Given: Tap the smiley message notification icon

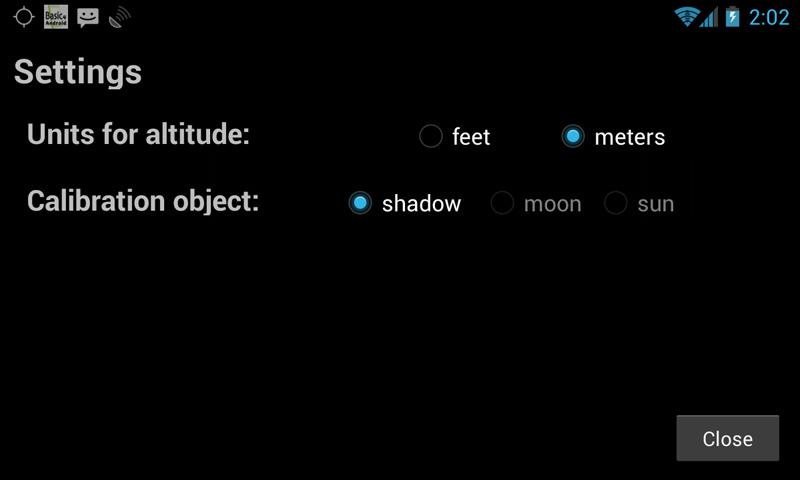Looking at the screenshot, I should [x=88, y=17].
